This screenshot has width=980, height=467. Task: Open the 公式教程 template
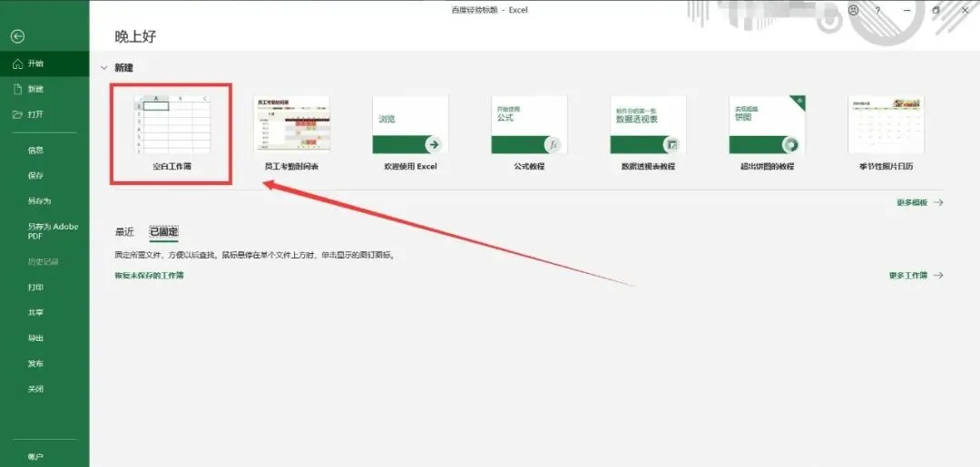click(529, 133)
